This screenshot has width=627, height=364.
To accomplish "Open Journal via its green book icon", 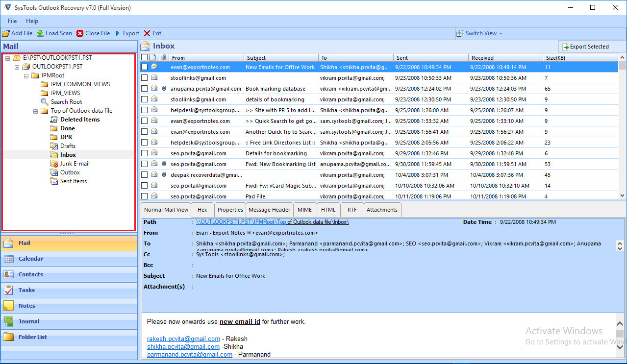I will pyautogui.click(x=9, y=321).
